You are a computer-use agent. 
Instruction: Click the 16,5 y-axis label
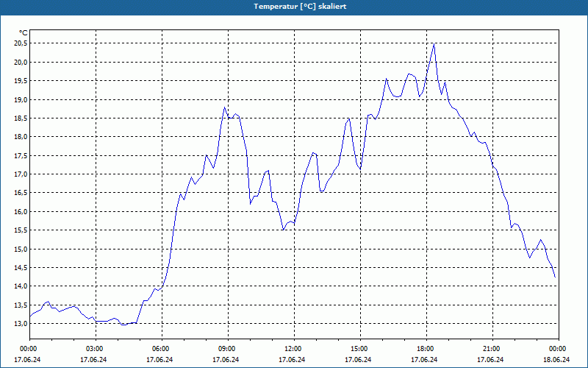click(x=21, y=193)
